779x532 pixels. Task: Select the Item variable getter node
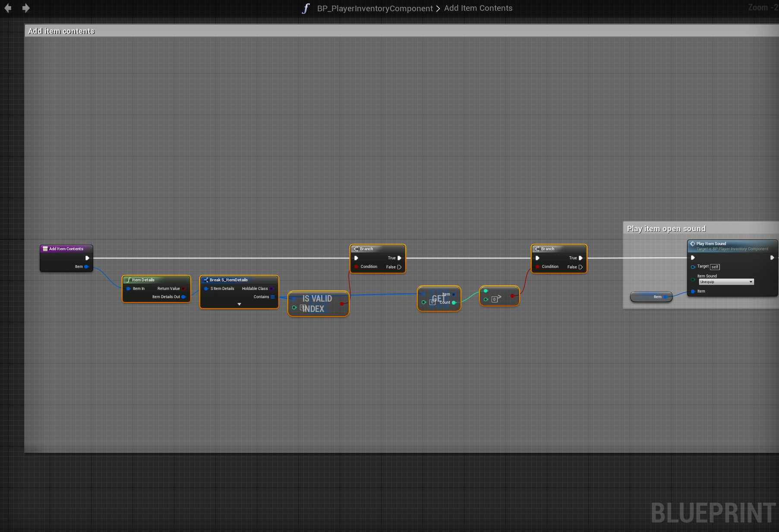point(651,297)
